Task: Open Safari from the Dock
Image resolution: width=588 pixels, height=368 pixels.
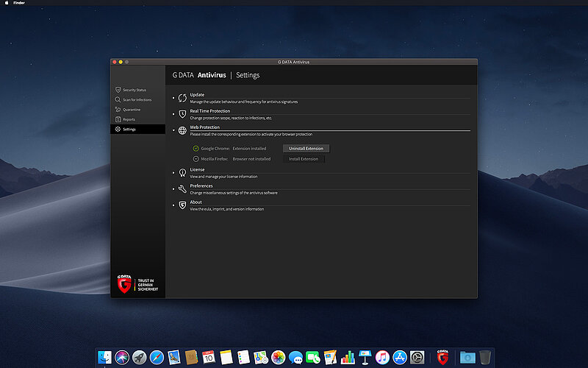Action: tap(157, 357)
